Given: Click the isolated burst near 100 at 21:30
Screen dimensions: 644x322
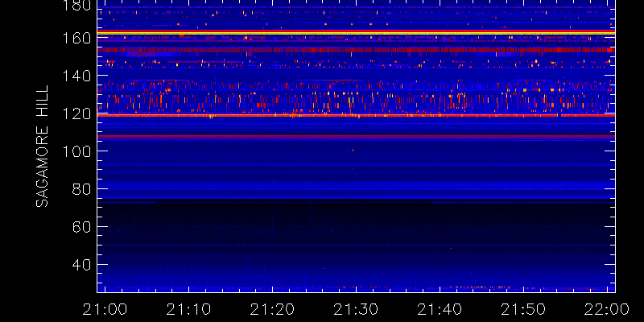Looking at the screenshot, I should [x=351, y=150].
